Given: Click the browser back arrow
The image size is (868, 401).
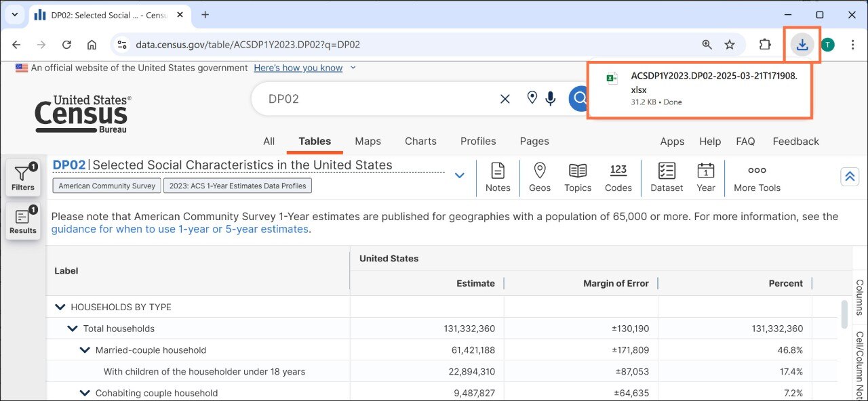Looking at the screenshot, I should click(16, 45).
